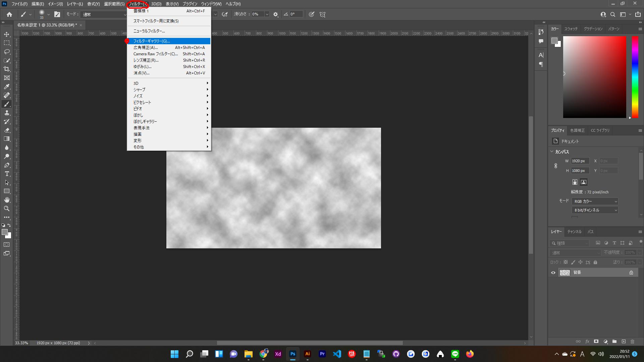The width and height of the screenshot is (644, 362).
Task: Click the canvas width W input field
Action: pyautogui.click(x=580, y=161)
